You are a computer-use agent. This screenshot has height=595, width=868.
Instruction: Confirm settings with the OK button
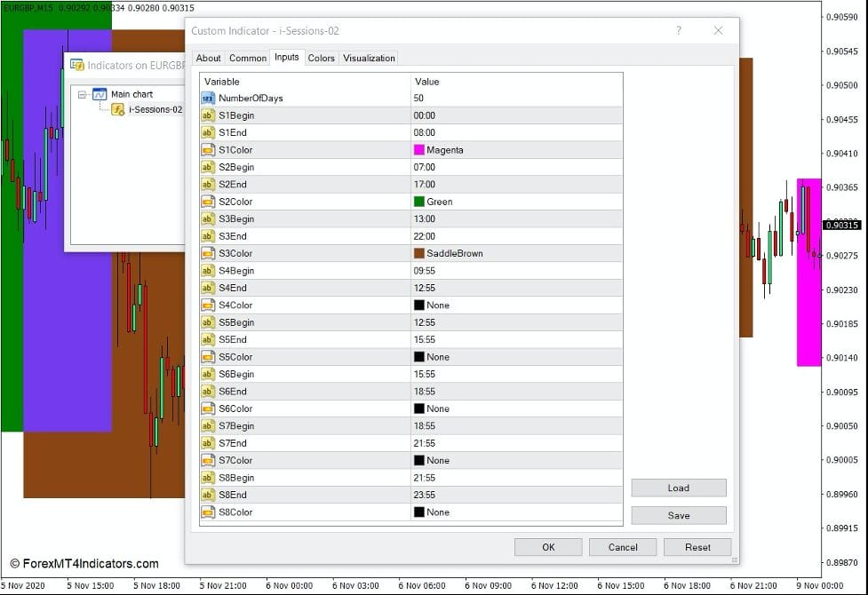[x=548, y=547]
